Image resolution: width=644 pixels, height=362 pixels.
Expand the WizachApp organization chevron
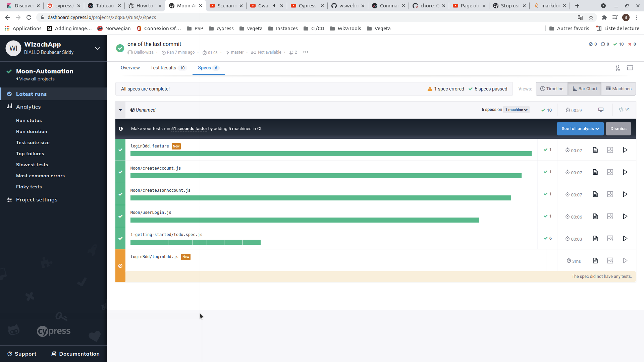point(97,48)
